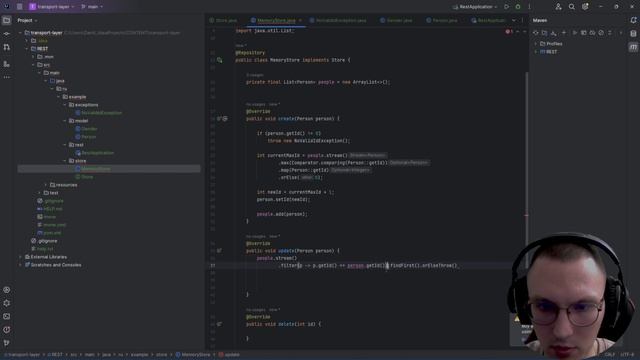This screenshot has height=360, width=640.
Task: Close the MemoryStore.java tab
Action: pos(300,20)
